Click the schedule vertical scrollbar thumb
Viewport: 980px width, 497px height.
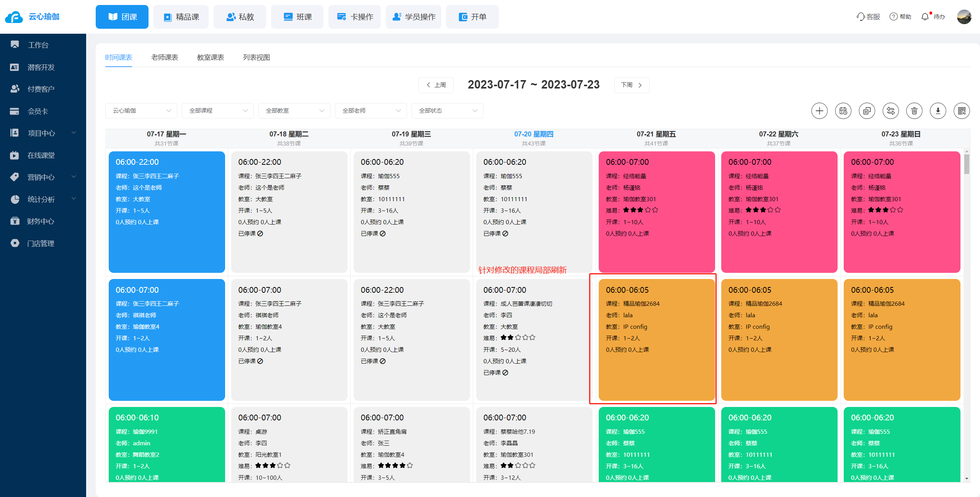point(967,164)
